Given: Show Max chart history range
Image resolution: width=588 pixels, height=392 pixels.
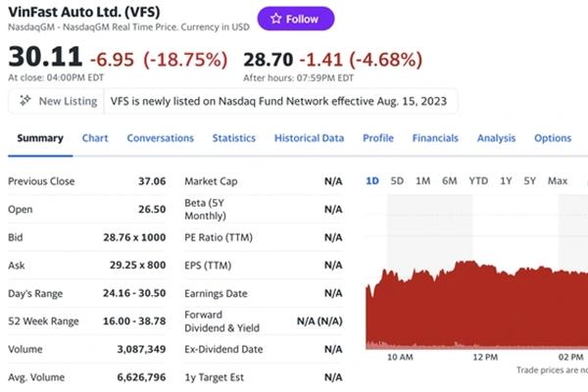Looking at the screenshot, I should pyautogui.click(x=558, y=181).
